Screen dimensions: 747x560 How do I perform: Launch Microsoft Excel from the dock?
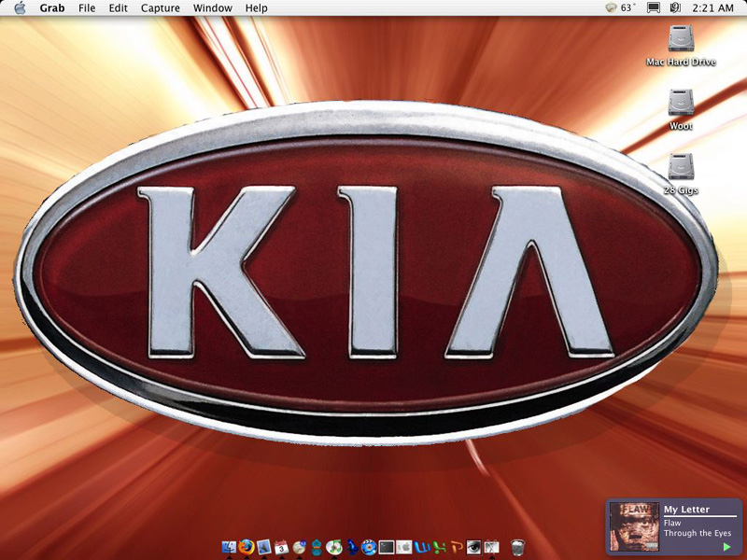coord(440,547)
